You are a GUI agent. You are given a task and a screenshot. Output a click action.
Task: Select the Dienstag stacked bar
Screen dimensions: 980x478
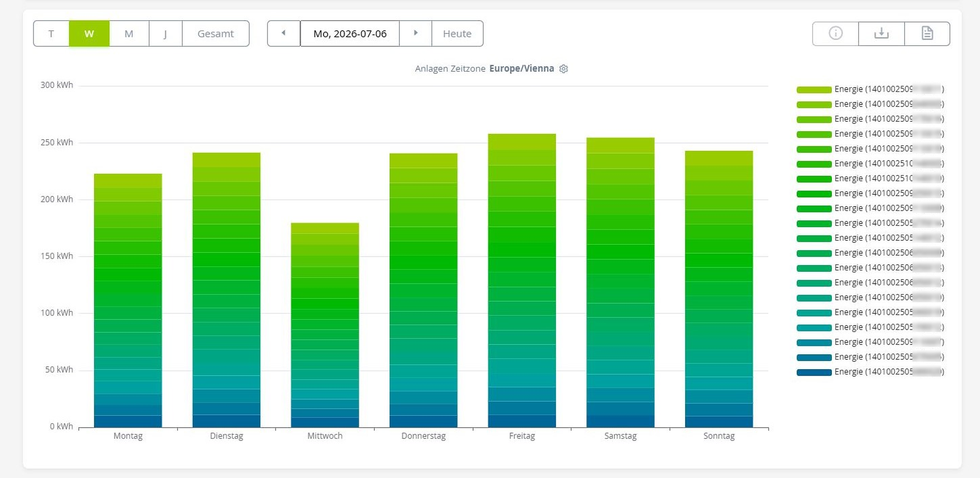(x=226, y=290)
